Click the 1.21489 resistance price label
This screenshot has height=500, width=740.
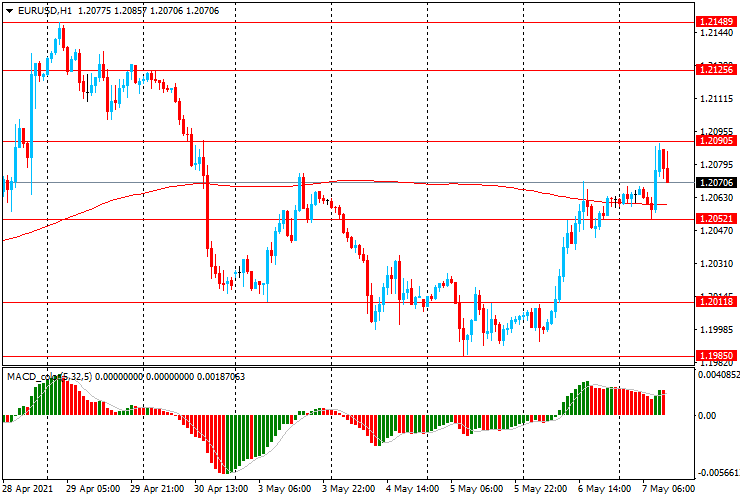716,22
